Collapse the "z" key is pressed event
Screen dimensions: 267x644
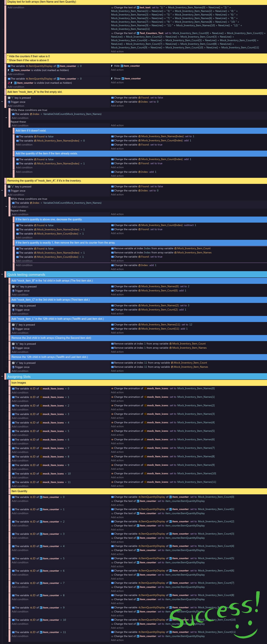[x=2, y=190]
